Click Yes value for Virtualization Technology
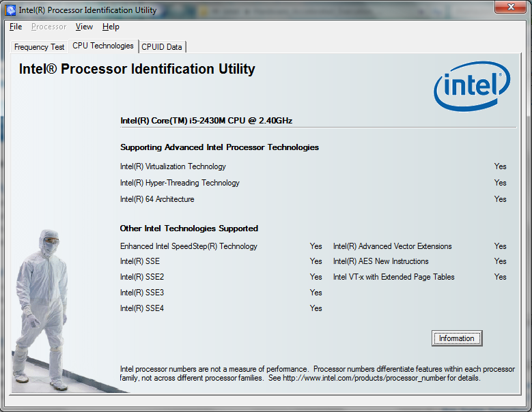Image resolution: width=532 pixels, height=412 pixels. [x=500, y=166]
